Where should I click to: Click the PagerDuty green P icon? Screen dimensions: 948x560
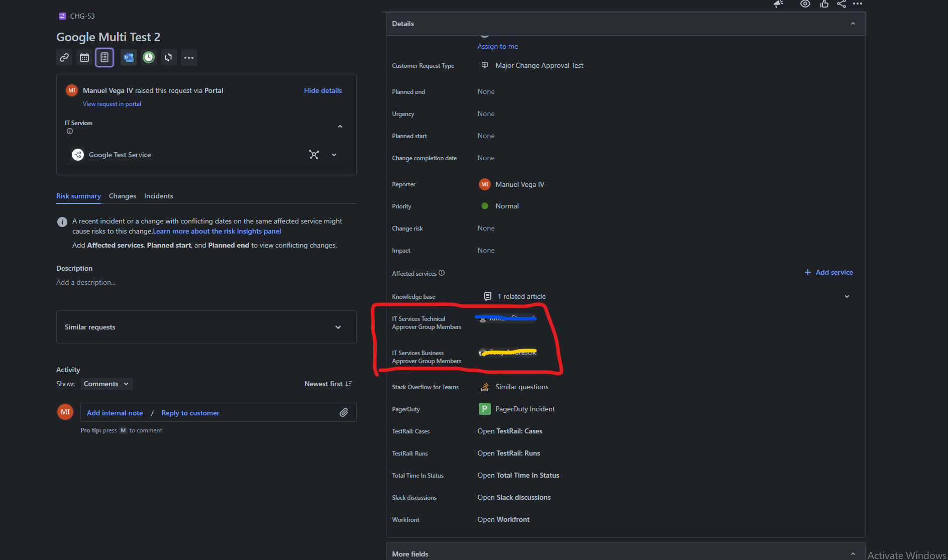pos(484,409)
